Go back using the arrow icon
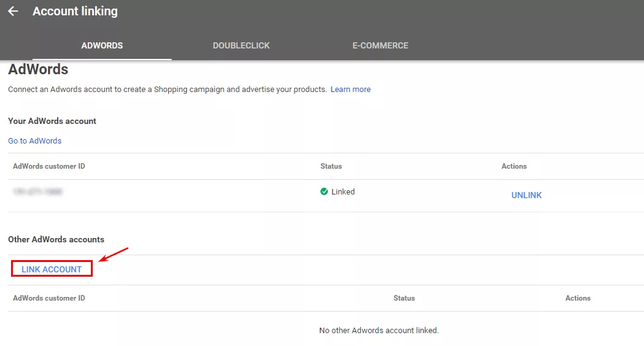Viewport: 644px width, 346px height. [x=13, y=11]
